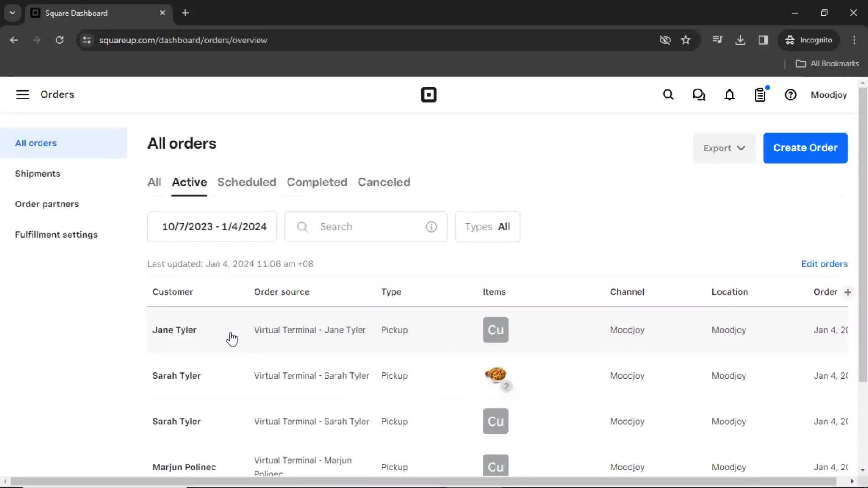Screen dimensions: 868x488
Task: Switch to the All tab
Action: [154, 182]
